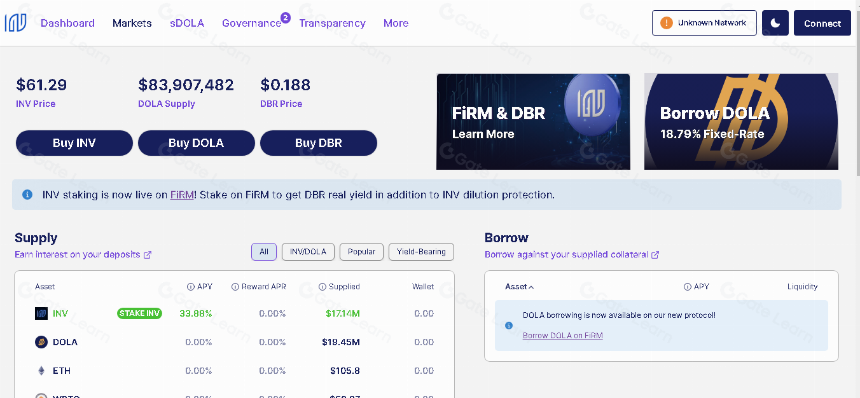Open the FiRM & DBR Learn More banner
The image size is (860, 398).
(533, 122)
